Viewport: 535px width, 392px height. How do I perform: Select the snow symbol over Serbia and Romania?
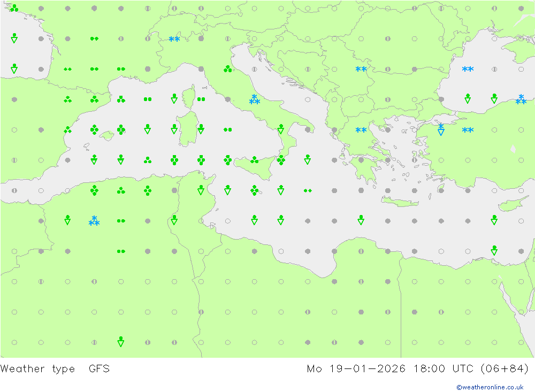[361, 70]
